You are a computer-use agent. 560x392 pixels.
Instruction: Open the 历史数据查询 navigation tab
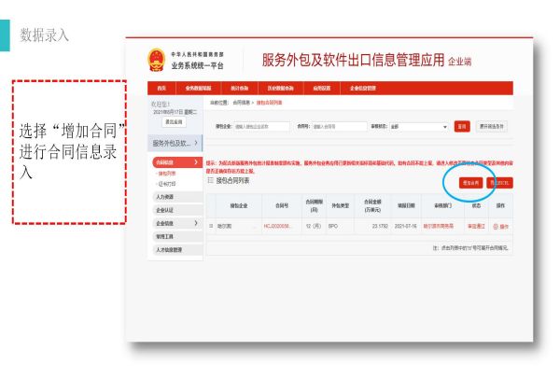(x=280, y=87)
